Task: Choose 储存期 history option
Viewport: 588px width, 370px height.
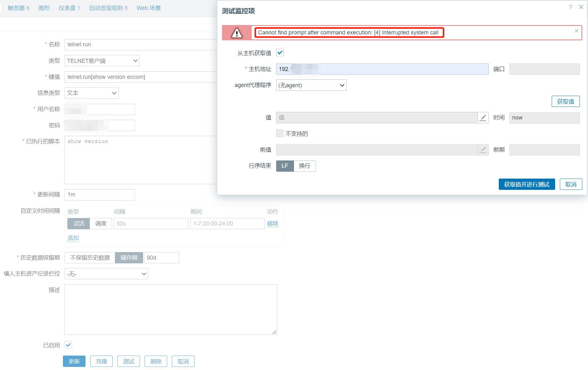Action: click(x=129, y=258)
